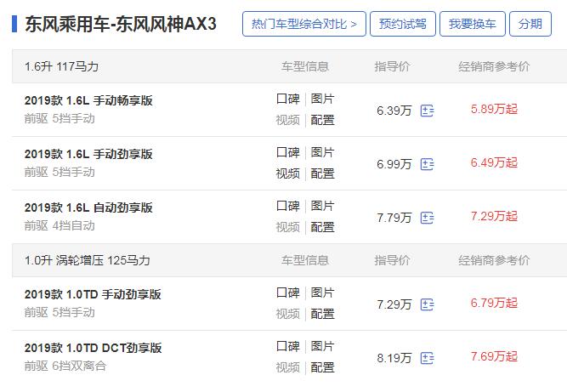
Task: Open price calculator icon for 7.29万 guide price
Action: [x=427, y=304]
